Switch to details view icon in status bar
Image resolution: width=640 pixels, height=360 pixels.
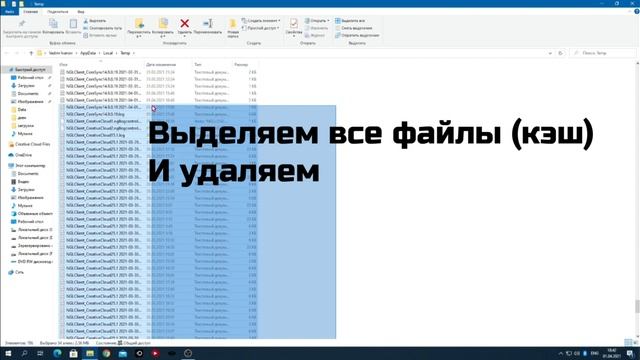click(x=628, y=342)
